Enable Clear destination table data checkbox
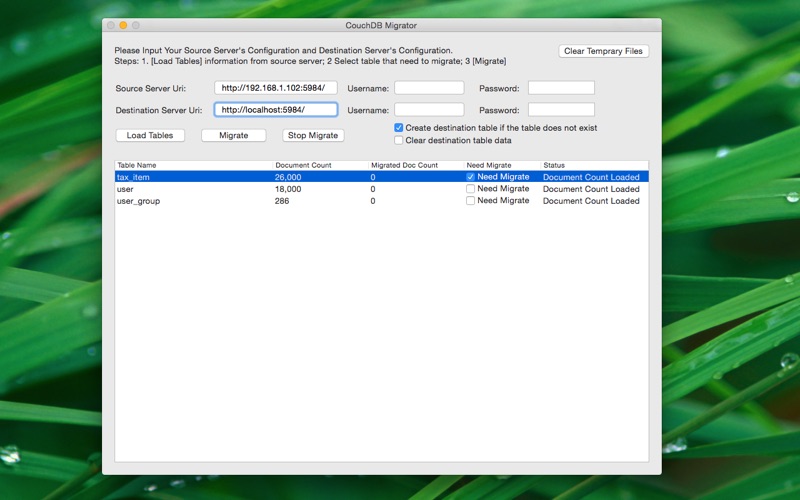The image size is (800, 500). [x=399, y=140]
